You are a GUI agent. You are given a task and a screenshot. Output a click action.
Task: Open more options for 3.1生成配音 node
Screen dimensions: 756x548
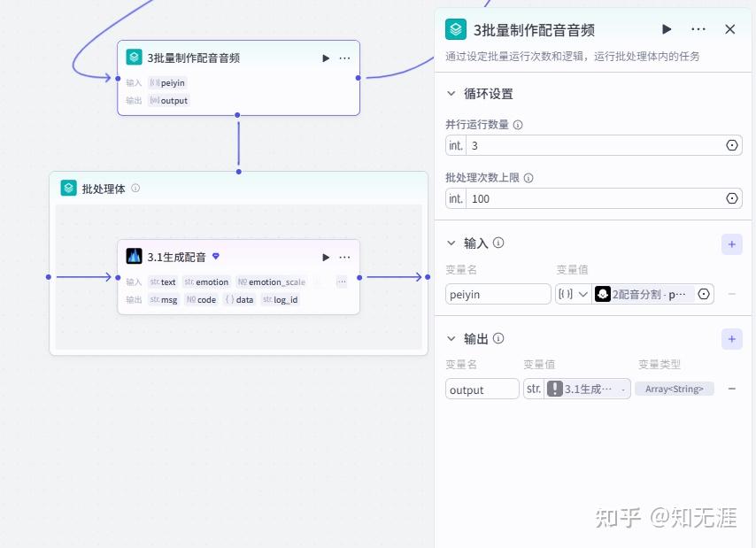pyautogui.click(x=344, y=258)
